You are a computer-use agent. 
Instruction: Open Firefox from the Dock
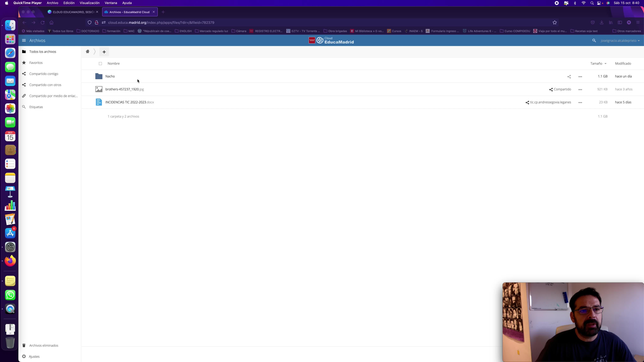tap(10, 261)
